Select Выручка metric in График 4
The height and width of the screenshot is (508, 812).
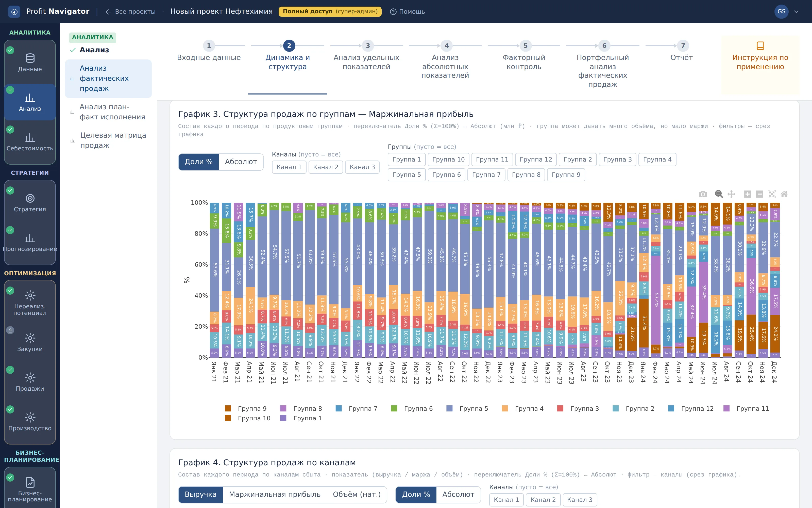[x=201, y=495]
